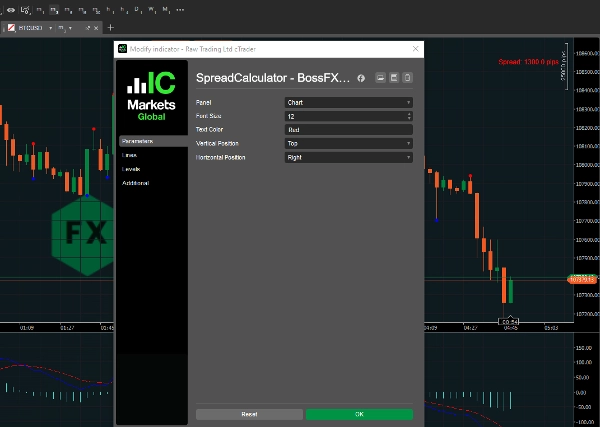Click the orange current price tag on axis
Screen dimensions: 600x427
(x=582, y=280)
